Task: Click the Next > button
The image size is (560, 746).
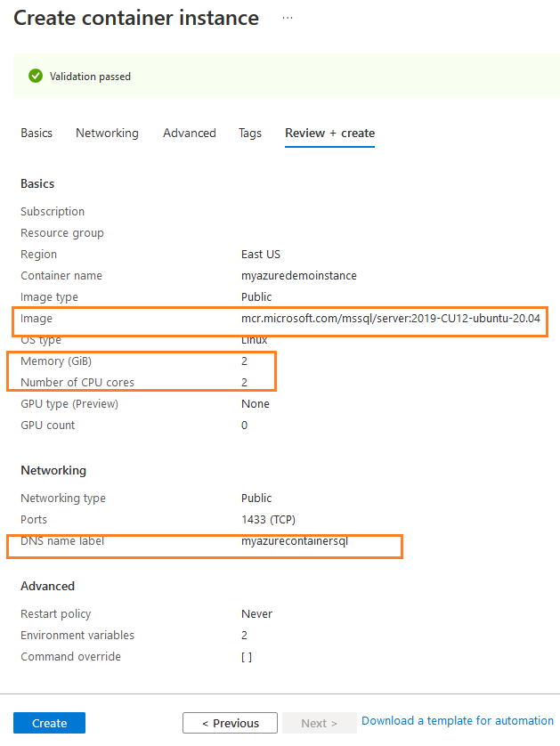Action: coord(319,723)
